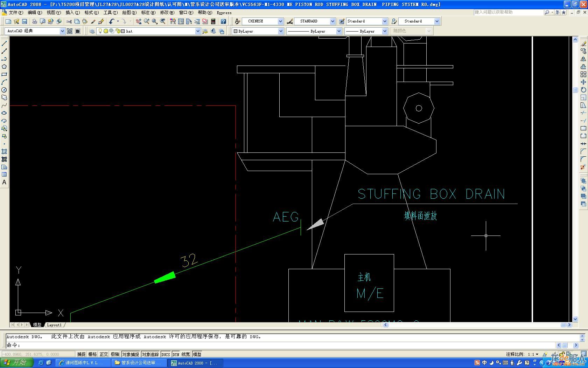Click the 模型 model space status button

coord(197,354)
